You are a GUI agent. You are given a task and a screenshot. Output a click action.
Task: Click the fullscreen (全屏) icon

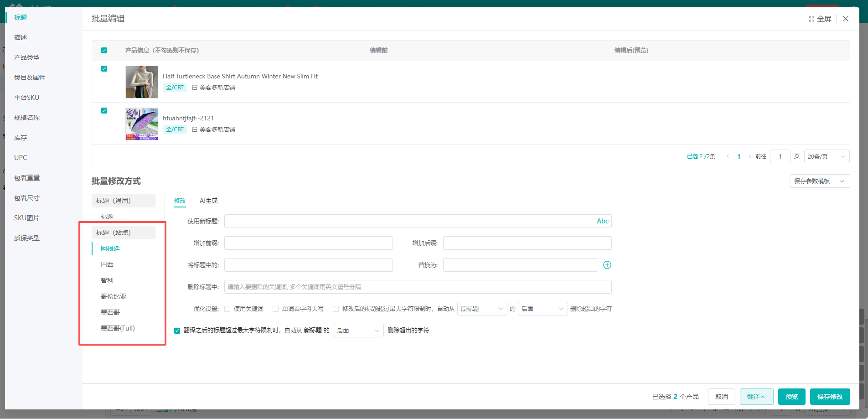pos(811,19)
